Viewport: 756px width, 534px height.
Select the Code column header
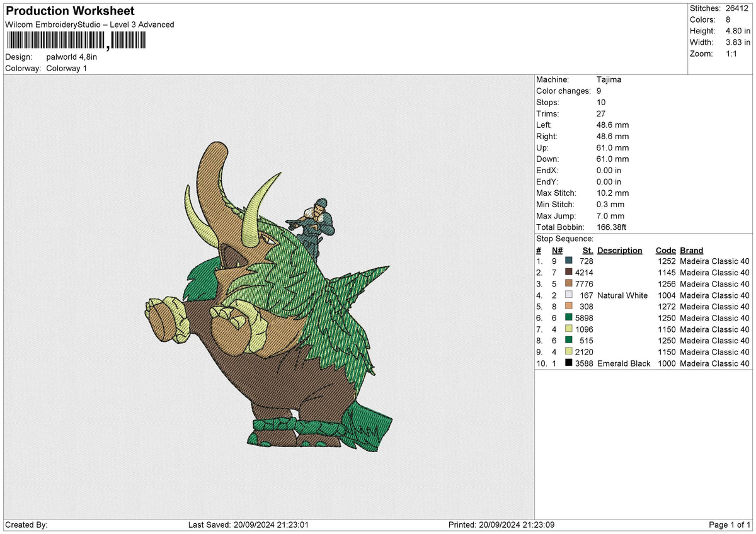666,250
